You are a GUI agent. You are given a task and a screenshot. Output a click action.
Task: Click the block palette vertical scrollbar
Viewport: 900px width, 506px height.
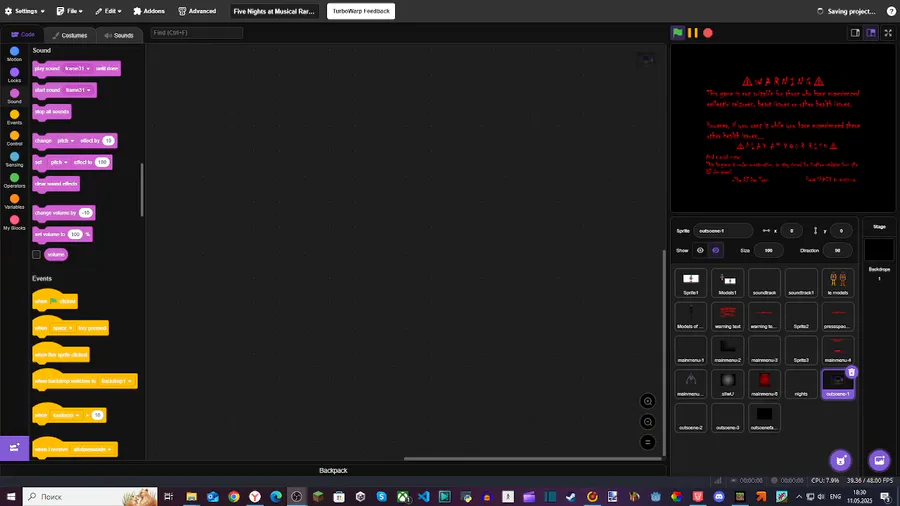tap(142, 190)
